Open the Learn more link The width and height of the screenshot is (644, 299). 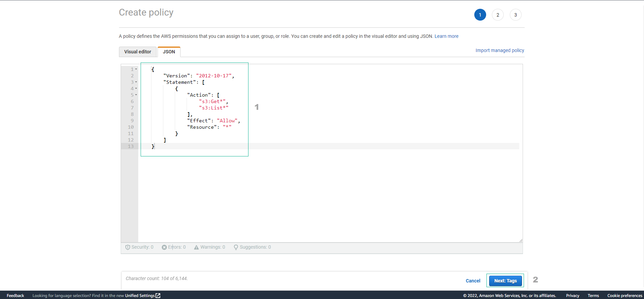447,36
